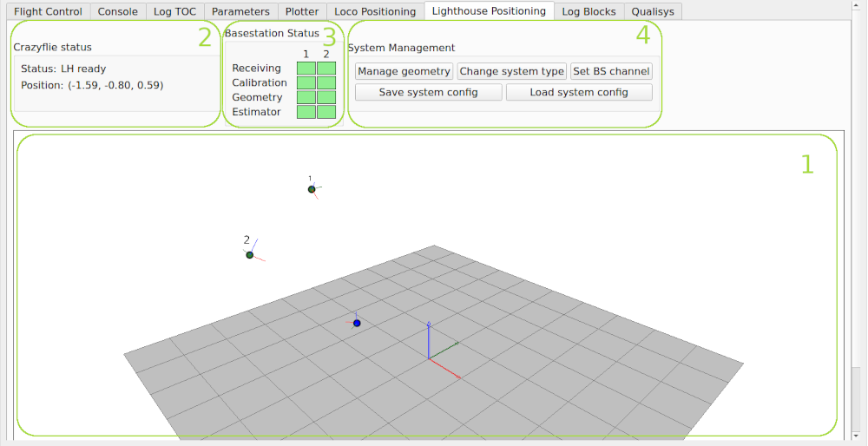Click Set BS channel button
868x446 pixels.
(611, 71)
